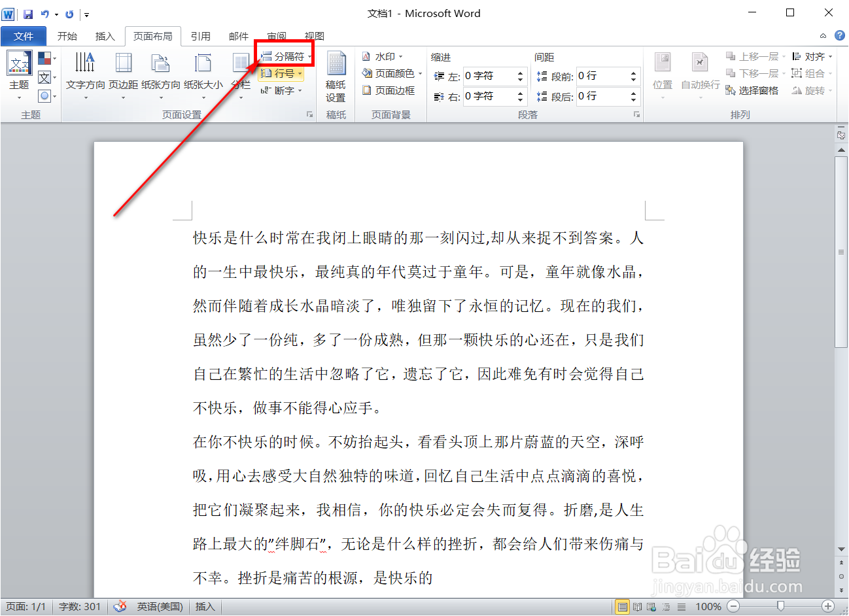Adjust the 段前 spacing spinner arrows

(633, 77)
